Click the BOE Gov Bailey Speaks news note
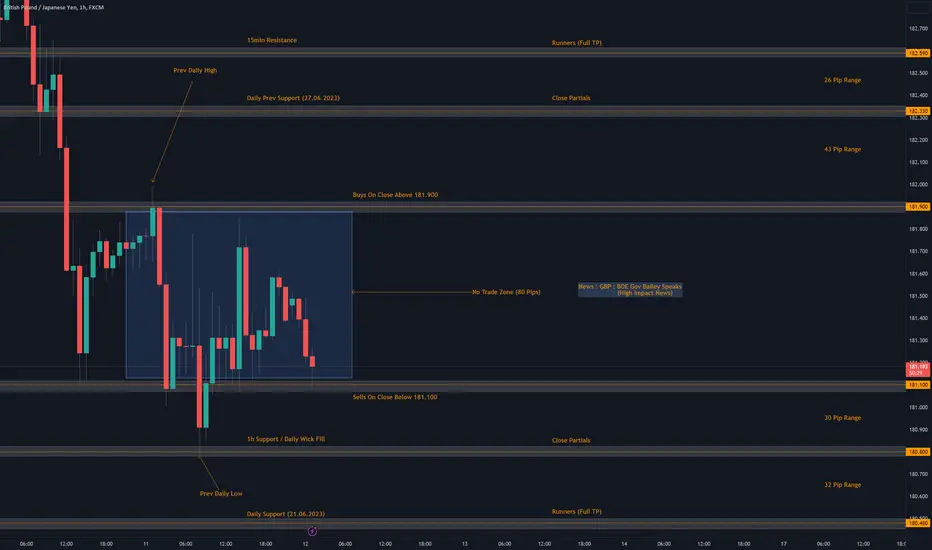Viewport: 932px width, 550px height. 630,290
